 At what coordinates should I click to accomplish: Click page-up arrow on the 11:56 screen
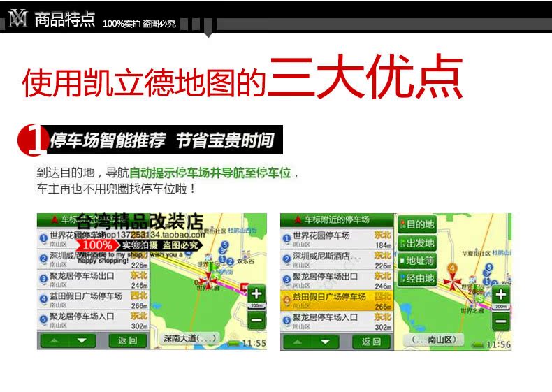pyautogui.click(x=297, y=342)
